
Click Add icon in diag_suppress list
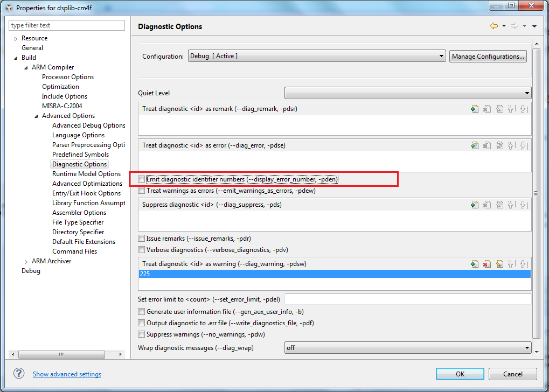475,205
